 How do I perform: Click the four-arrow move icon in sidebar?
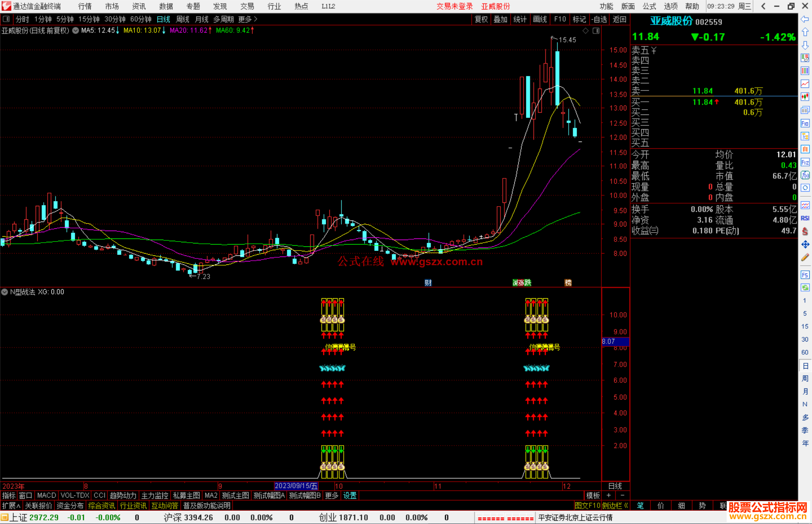(805, 245)
